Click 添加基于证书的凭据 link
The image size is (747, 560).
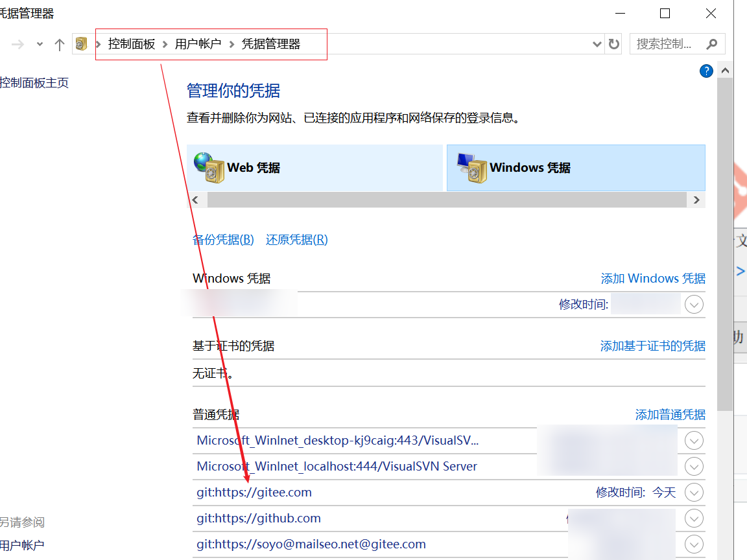[x=653, y=345]
